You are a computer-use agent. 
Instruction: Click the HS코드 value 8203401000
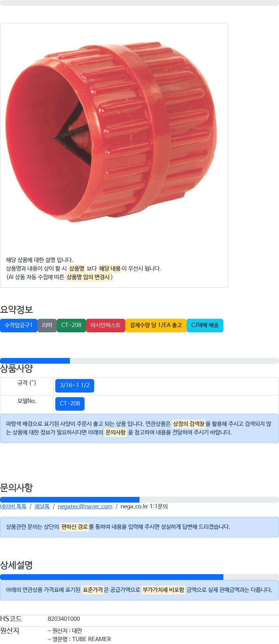pos(64,619)
